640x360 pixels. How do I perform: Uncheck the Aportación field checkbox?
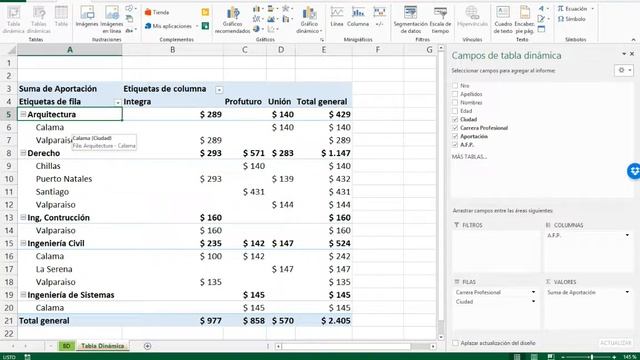[x=455, y=136]
